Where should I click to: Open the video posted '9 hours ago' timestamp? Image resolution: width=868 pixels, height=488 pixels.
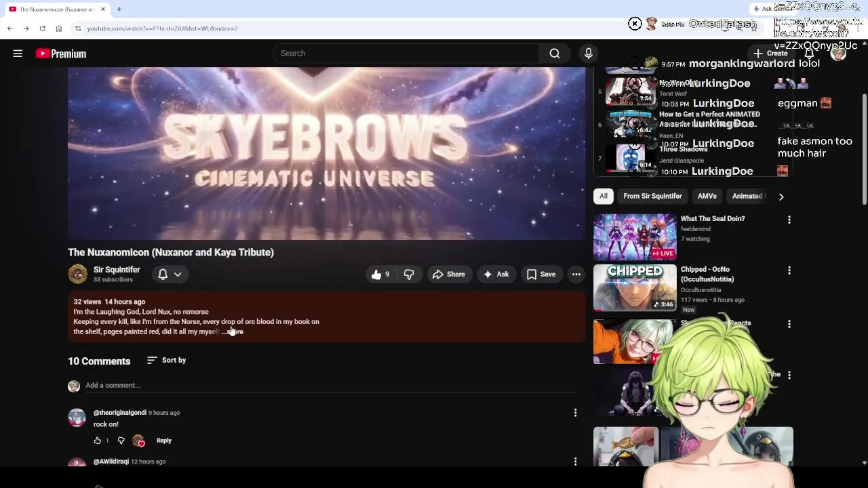click(164, 413)
